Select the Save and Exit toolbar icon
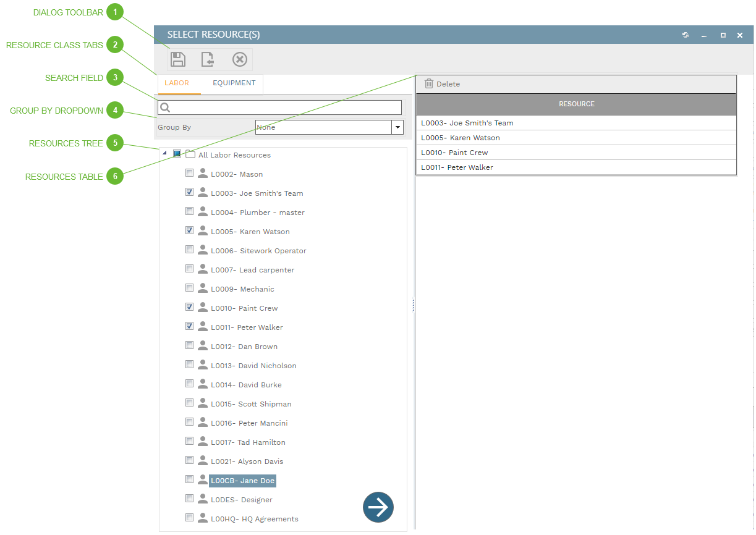This screenshot has height=535, width=756. tap(208, 59)
